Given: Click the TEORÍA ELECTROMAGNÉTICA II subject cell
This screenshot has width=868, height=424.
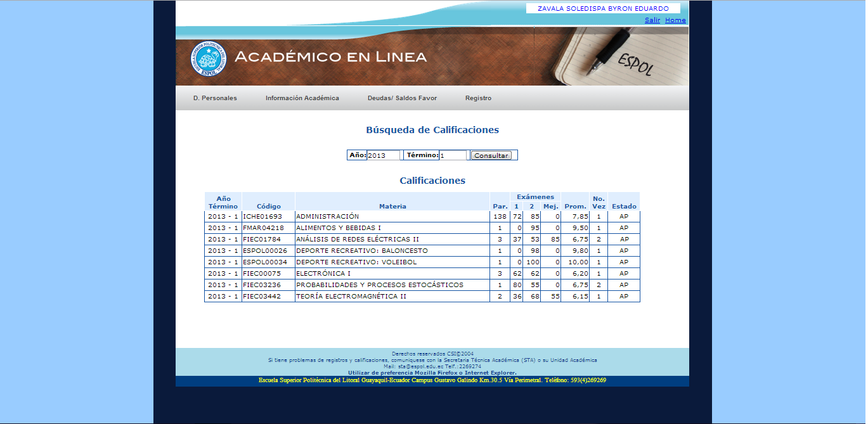Looking at the screenshot, I should tap(392, 297).
